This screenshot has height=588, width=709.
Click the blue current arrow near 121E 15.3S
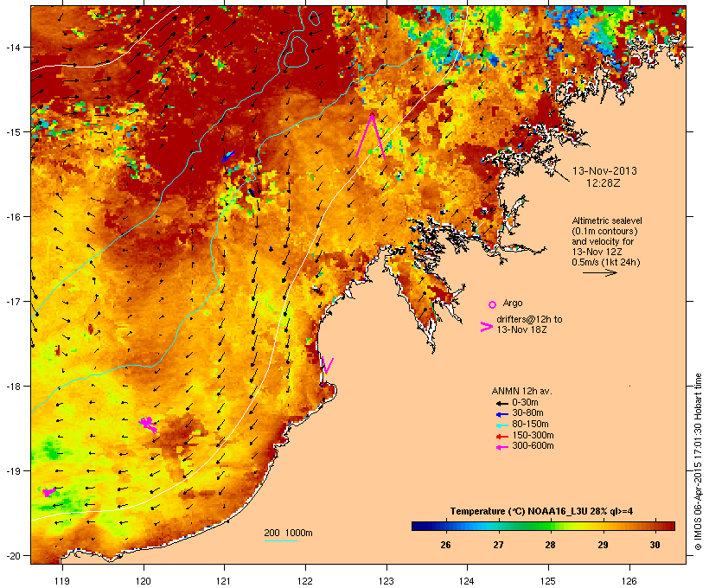tap(228, 156)
